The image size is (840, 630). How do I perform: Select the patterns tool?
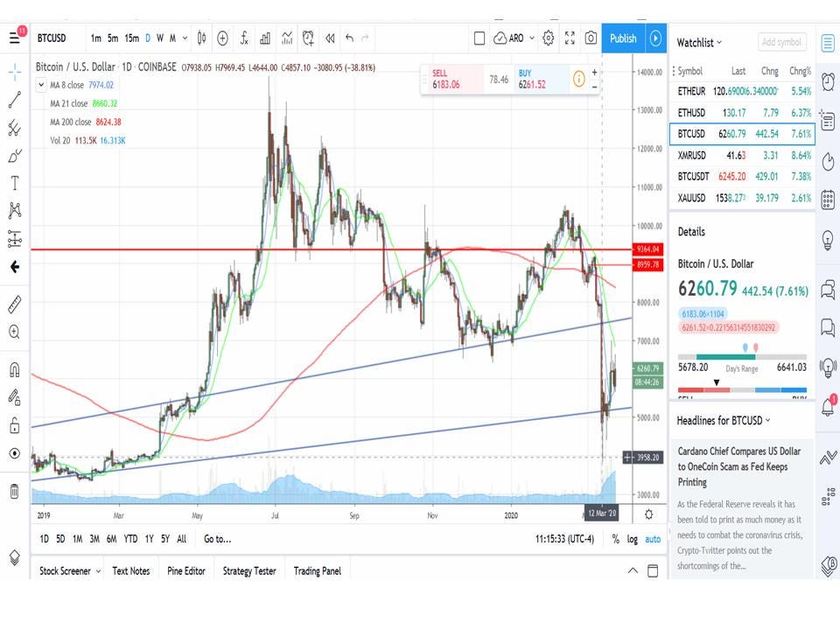pos(15,211)
